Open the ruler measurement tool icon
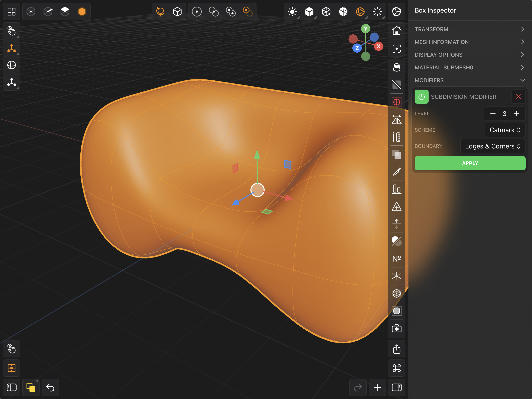This screenshot has height=399, width=532. tap(396, 137)
